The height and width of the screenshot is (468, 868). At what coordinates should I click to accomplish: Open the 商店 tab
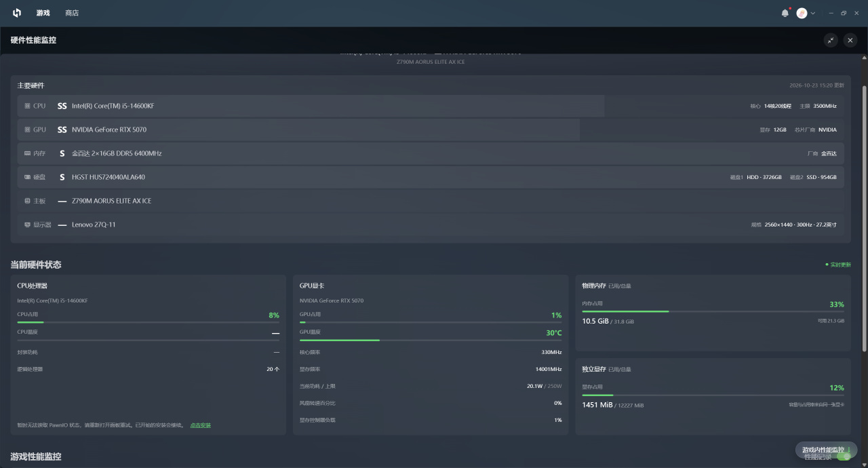pyautogui.click(x=72, y=13)
